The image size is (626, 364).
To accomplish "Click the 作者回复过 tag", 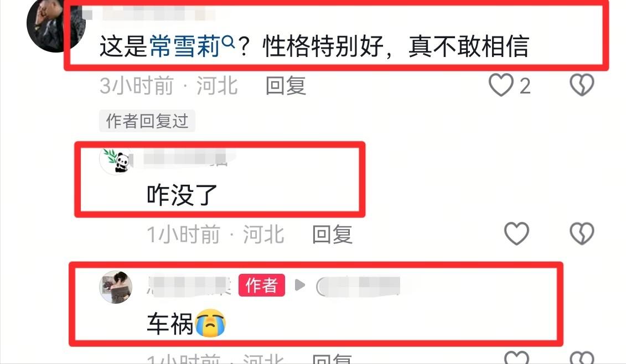I will coord(147,121).
